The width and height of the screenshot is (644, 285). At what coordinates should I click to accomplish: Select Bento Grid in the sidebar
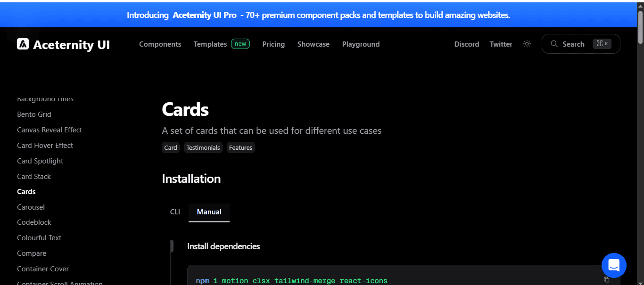(34, 114)
